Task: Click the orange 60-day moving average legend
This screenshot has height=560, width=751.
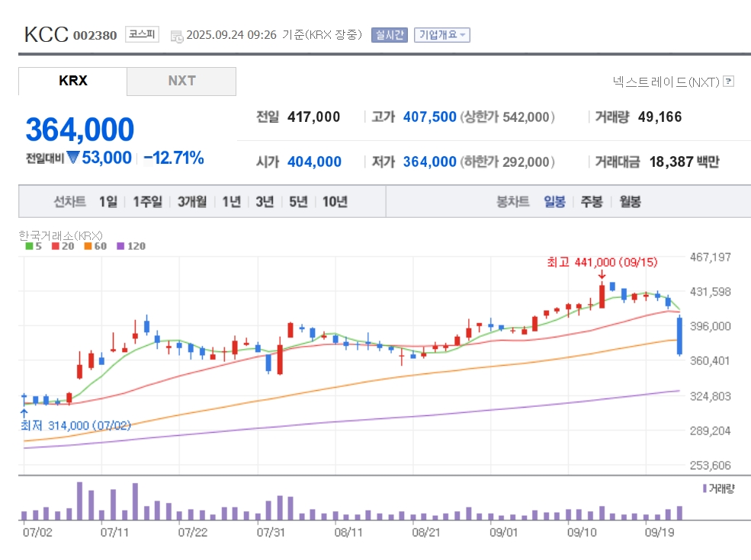Action: [95, 246]
